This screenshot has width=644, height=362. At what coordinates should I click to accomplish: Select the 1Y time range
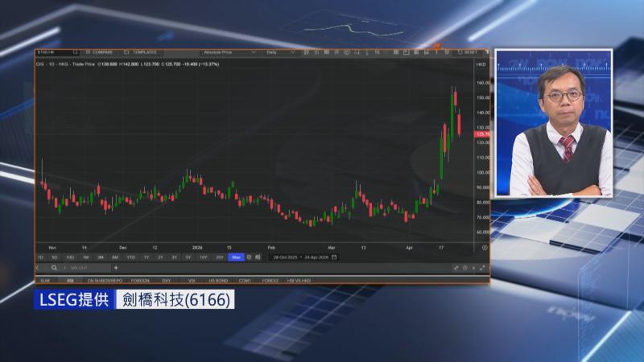[146, 257]
